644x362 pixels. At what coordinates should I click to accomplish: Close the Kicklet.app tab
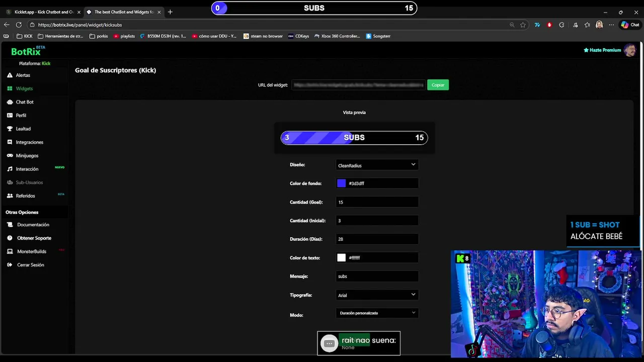click(78, 12)
